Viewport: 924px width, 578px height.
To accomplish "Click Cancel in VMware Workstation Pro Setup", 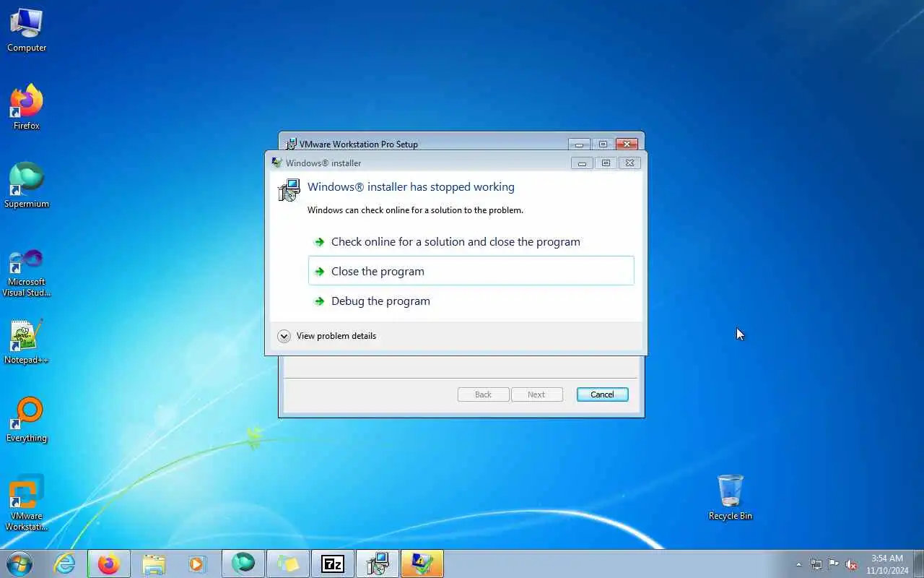I will coord(602,394).
